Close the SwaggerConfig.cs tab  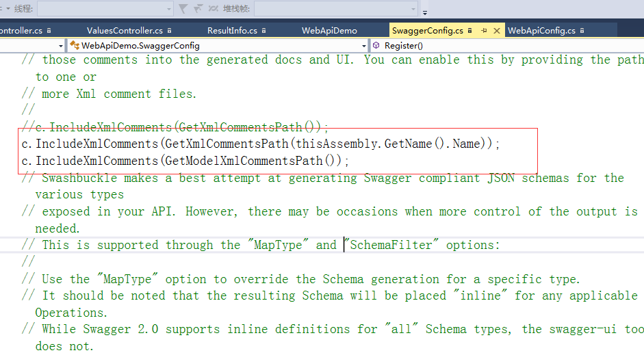point(496,31)
